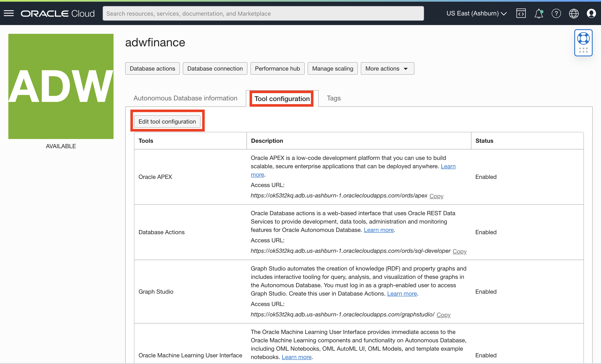This screenshot has width=601, height=364.
Task: Click the resources search field
Action: click(x=263, y=13)
